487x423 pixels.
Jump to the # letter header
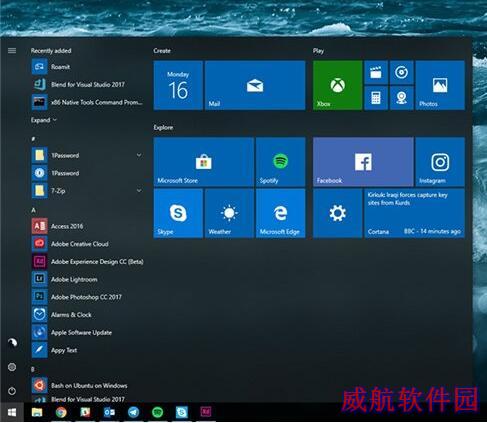[33, 139]
